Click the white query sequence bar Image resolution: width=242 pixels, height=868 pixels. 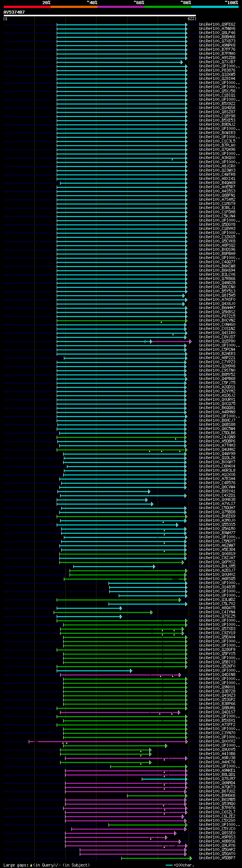click(100, 16)
